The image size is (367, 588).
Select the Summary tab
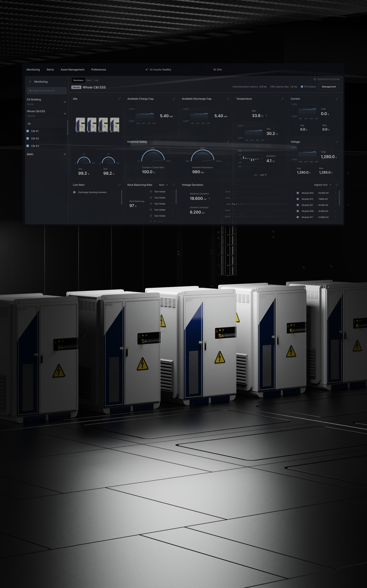[78, 80]
